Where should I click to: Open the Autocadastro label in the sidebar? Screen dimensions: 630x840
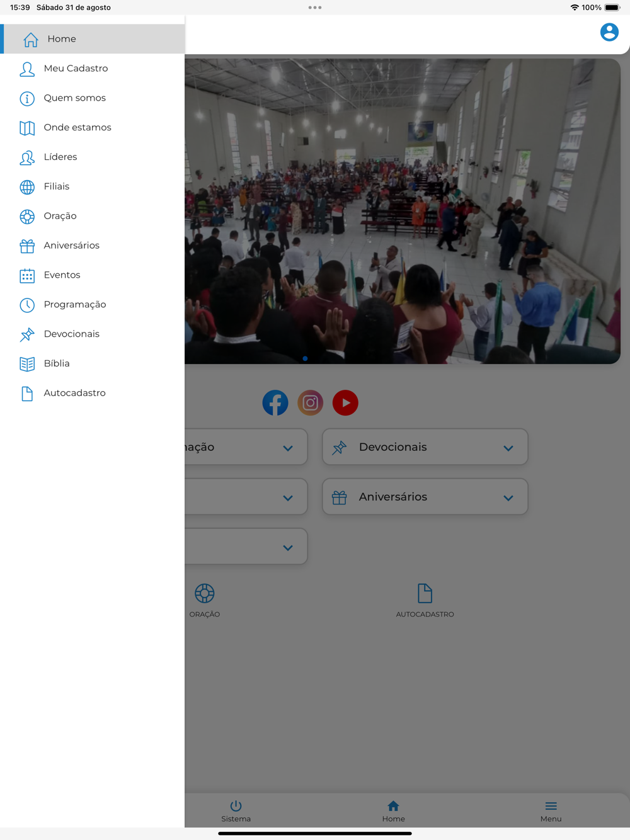[75, 393]
